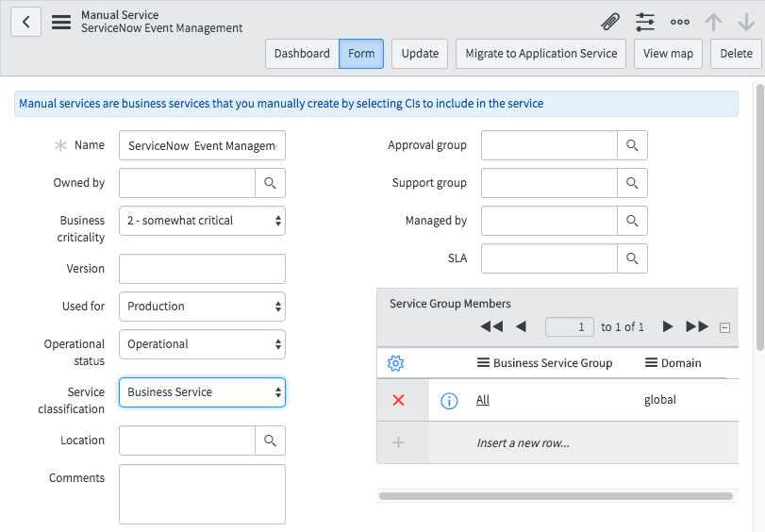Go to previous record with up arrow
765x532 pixels.
coord(713,22)
